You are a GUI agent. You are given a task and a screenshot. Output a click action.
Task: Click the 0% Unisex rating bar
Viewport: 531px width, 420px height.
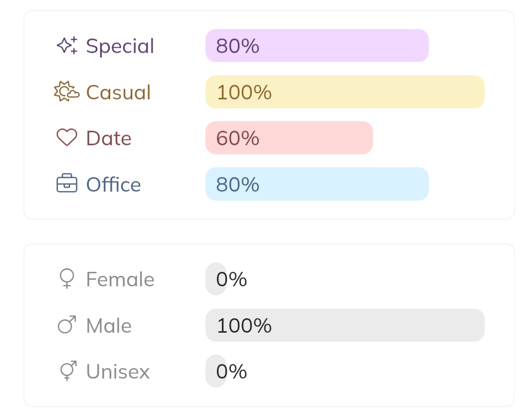pos(216,371)
